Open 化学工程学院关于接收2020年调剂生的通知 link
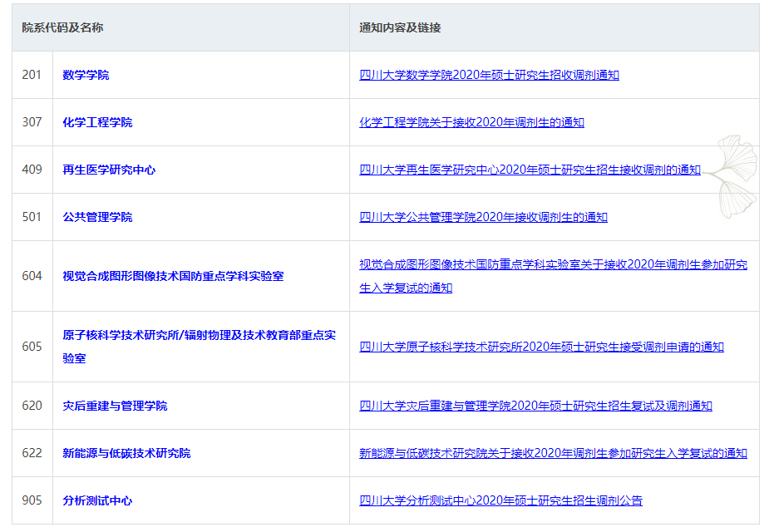 [471, 122]
